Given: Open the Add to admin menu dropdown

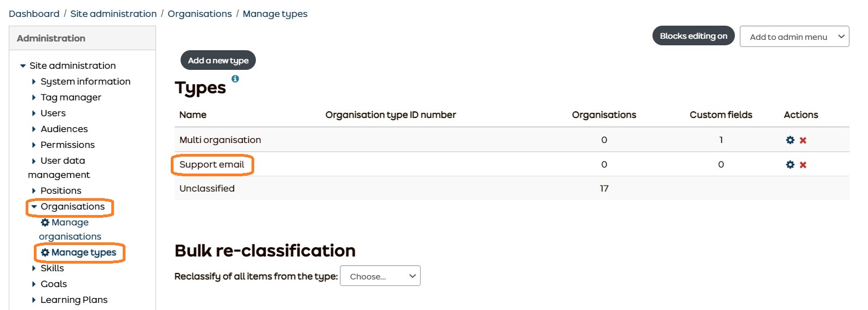Looking at the screenshot, I should tap(794, 37).
